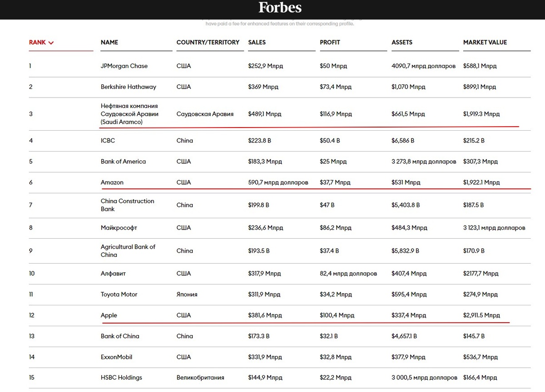Open the ExxonMobil company entry
This screenshot has width=545, height=392.
click(116, 357)
